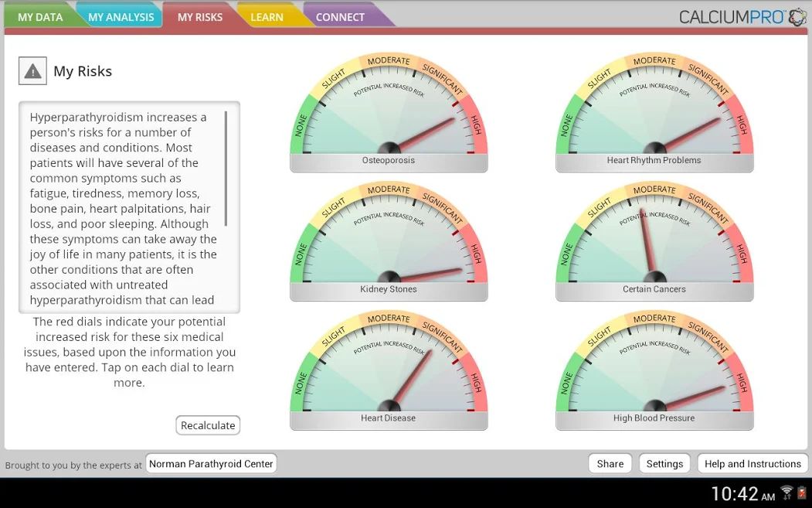Viewport: 812px width, 508px height.
Task: Click the hyperparathyroidism text scrollbar
Action: point(226,169)
